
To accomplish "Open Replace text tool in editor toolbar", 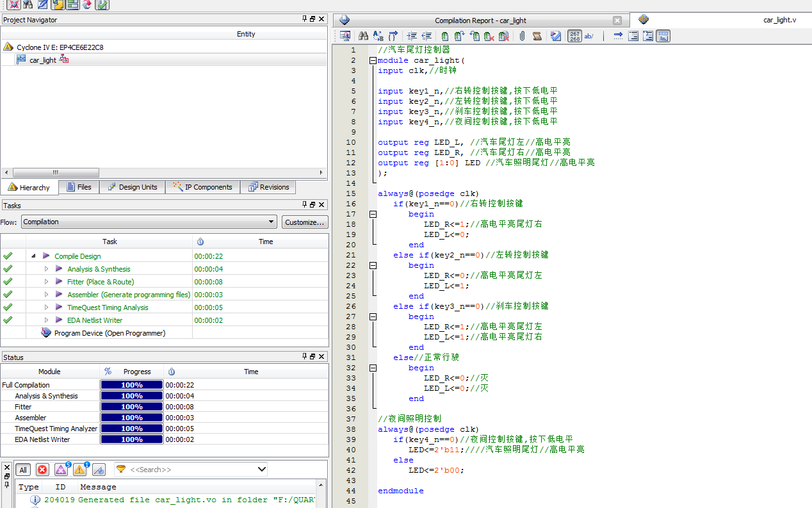I will tap(378, 37).
